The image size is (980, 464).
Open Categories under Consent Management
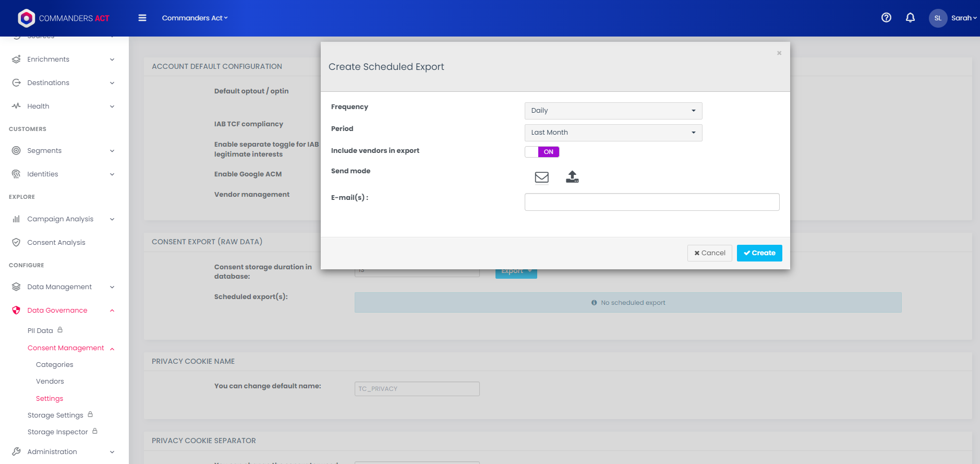pos(55,365)
